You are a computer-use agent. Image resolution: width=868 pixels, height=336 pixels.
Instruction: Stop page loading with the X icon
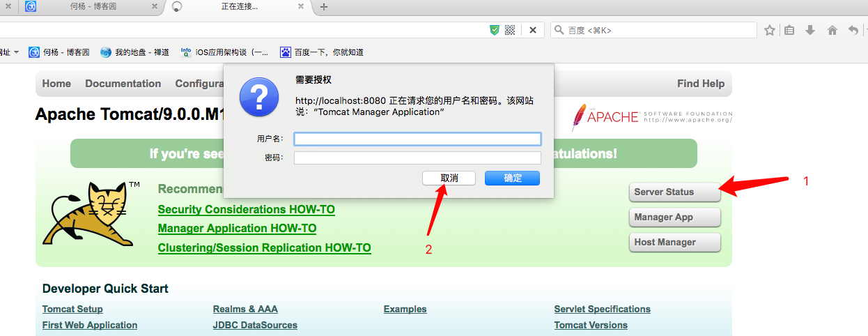(x=532, y=30)
